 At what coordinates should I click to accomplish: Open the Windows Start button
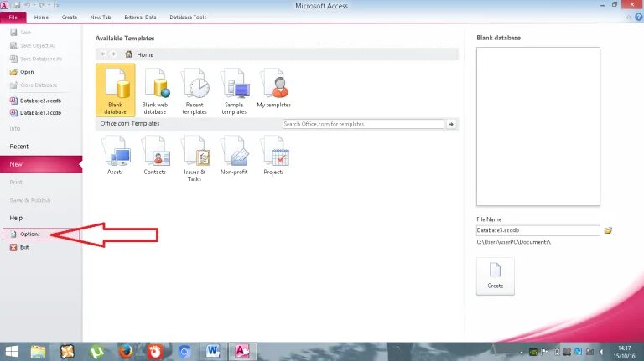click(12, 352)
